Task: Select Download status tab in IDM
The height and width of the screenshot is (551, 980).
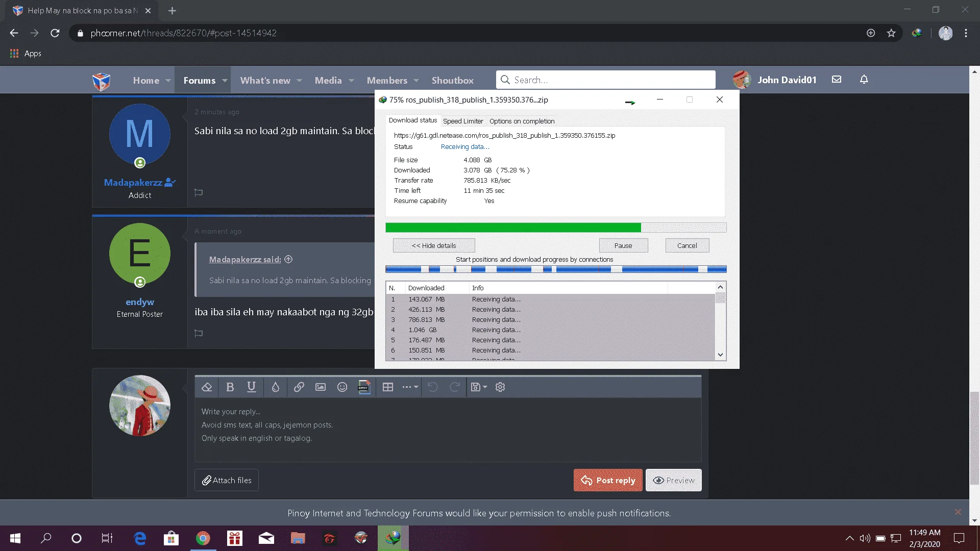Action: pos(413,120)
